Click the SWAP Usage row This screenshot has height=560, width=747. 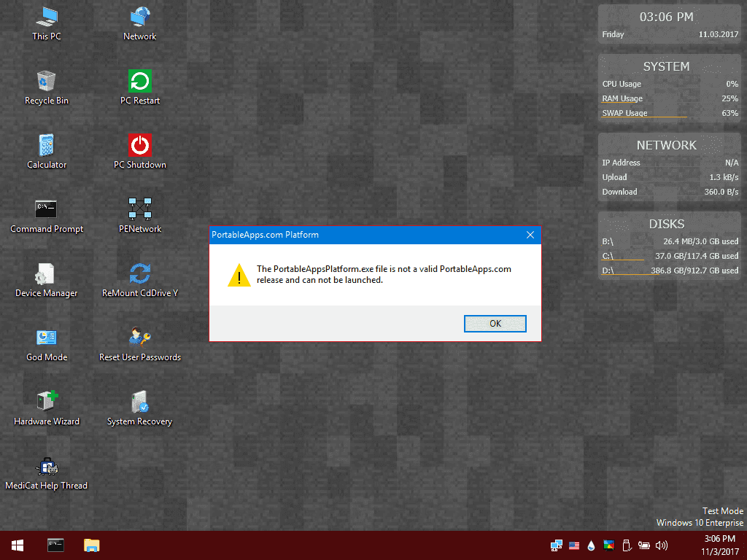tap(670, 113)
